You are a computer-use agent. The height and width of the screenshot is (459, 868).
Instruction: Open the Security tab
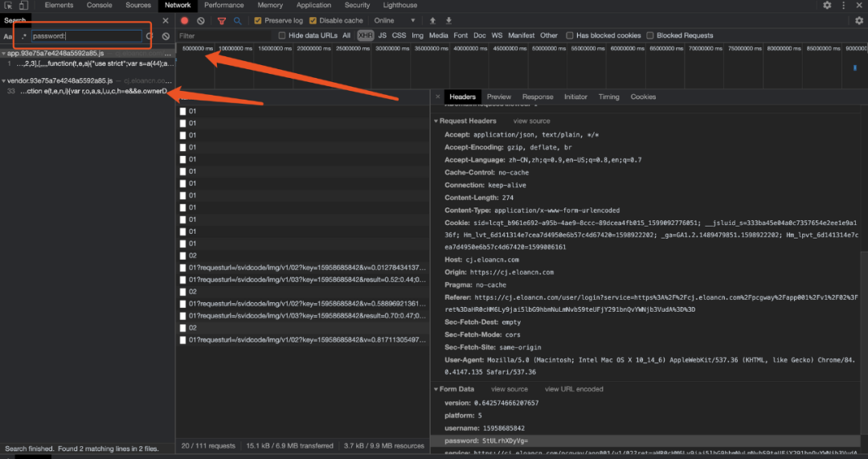click(x=357, y=5)
